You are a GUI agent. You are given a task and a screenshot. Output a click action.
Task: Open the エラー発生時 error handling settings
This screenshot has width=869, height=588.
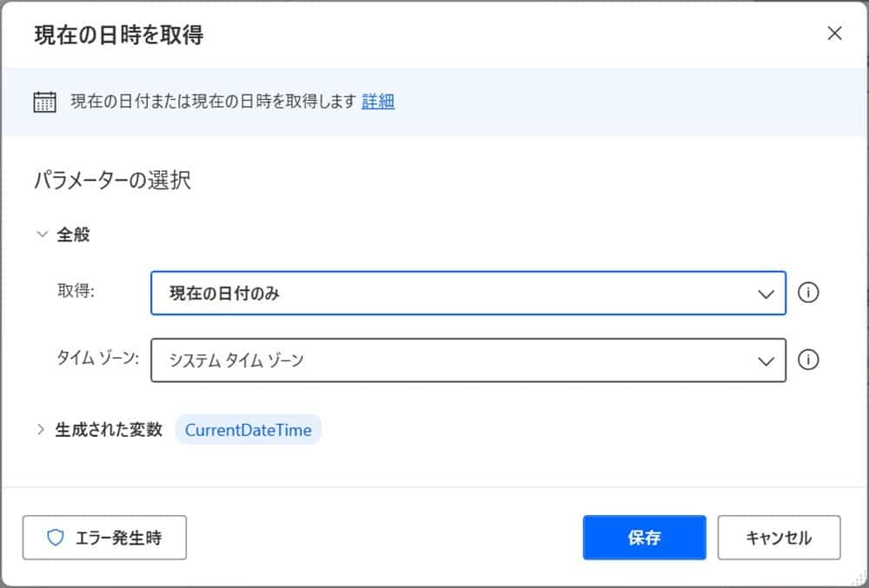[x=104, y=538]
